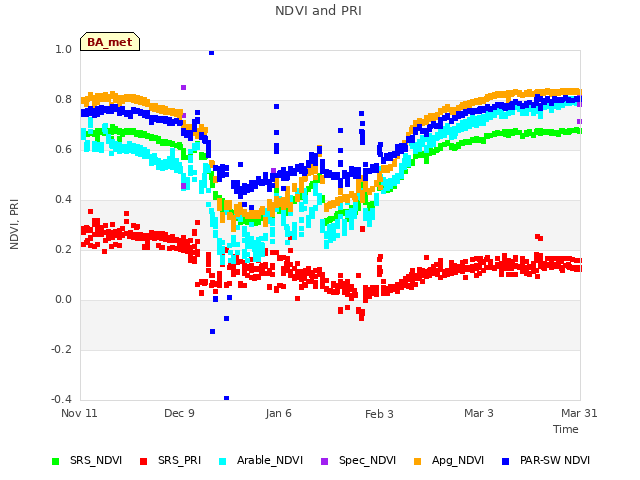Toggle the Arable_NDVI series legend label
Image resolution: width=640 pixels, height=480 pixels.
270,460
